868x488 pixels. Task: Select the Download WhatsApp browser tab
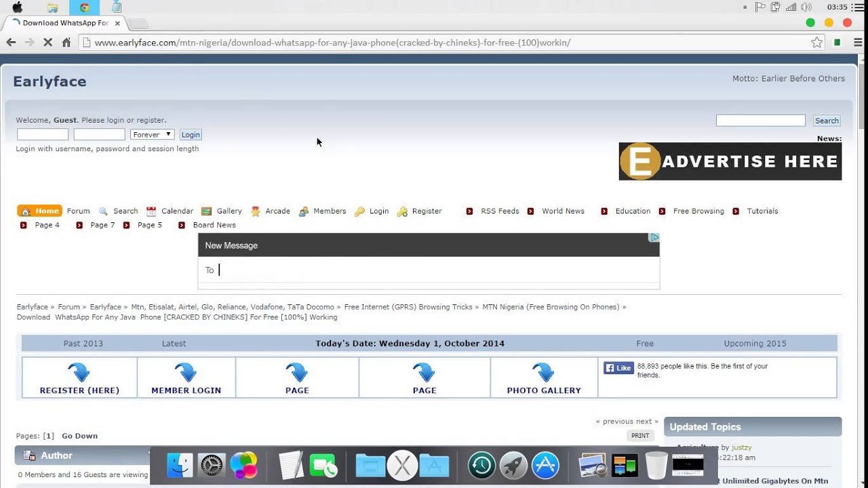(x=64, y=23)
